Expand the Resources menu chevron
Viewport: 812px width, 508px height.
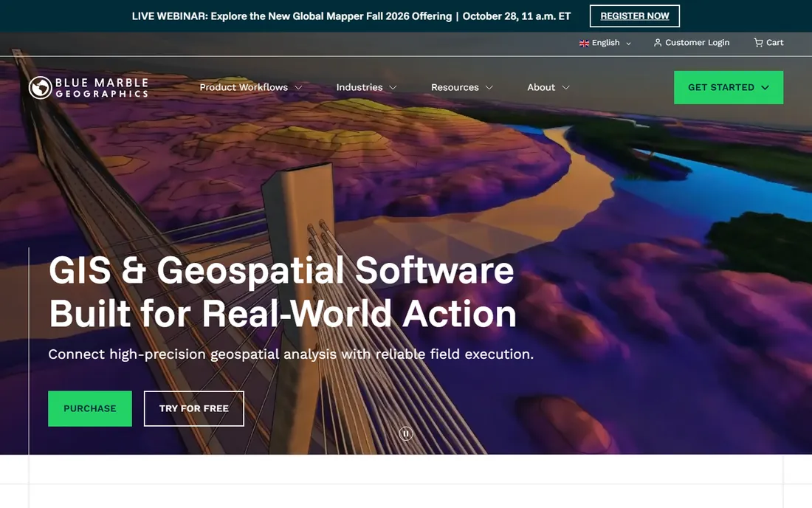489,88
